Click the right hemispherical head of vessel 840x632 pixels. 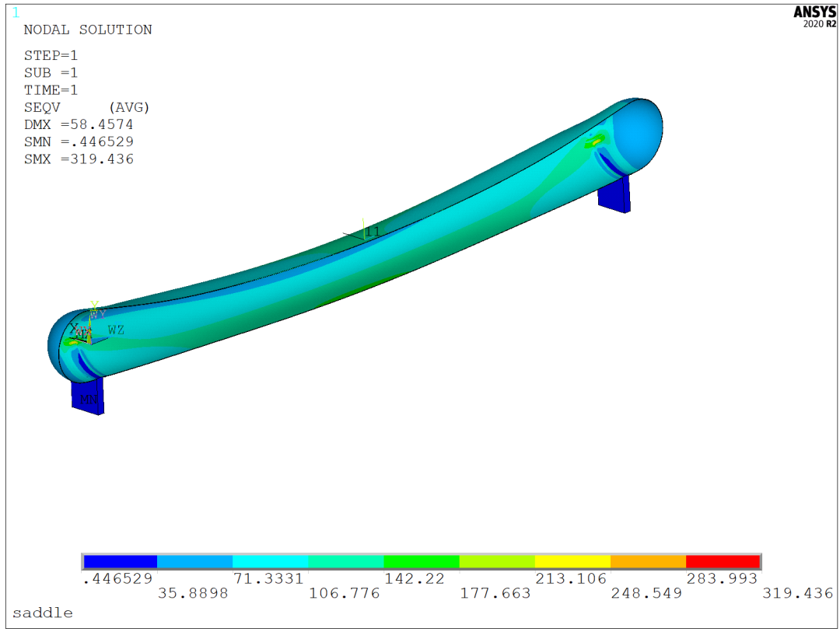coord(638,134)
